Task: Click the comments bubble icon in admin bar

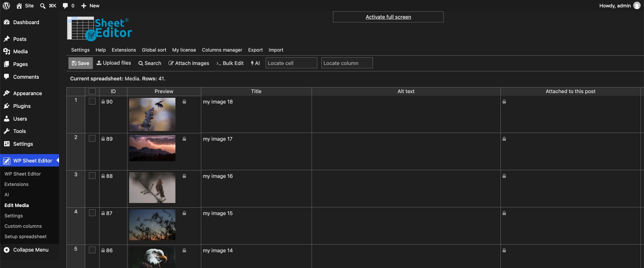Action: tap(65, 6)
